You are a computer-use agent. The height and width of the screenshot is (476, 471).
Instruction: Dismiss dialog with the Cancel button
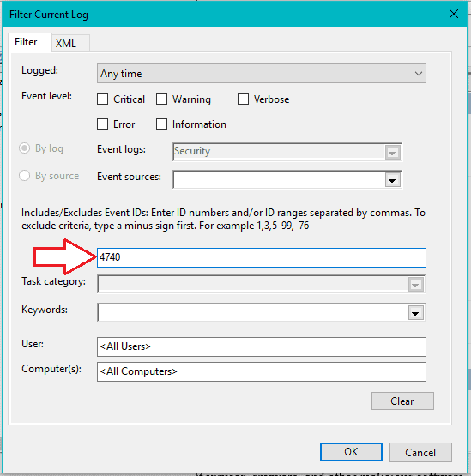420,452
